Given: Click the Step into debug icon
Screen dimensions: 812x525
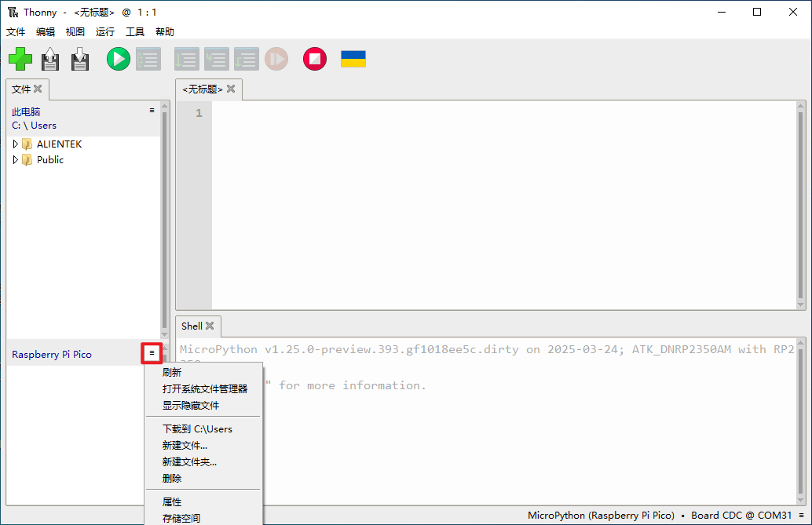Looking at the screenshot, I should [217, 59].
